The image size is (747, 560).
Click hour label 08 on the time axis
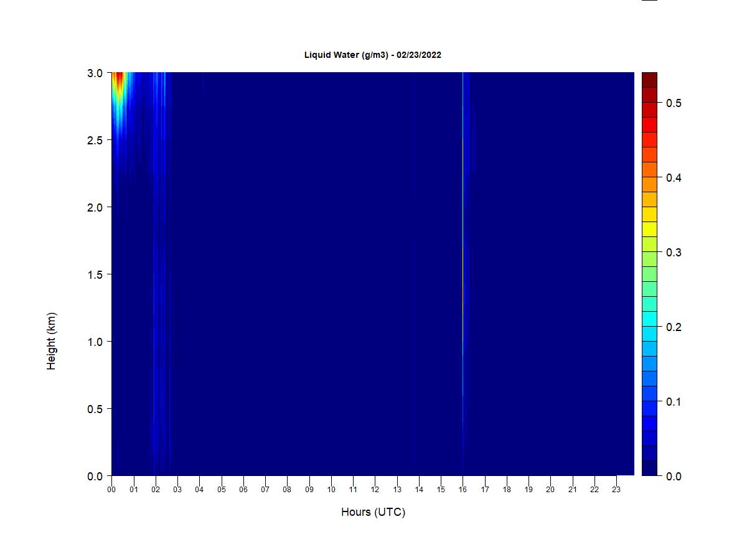(287, 489)
